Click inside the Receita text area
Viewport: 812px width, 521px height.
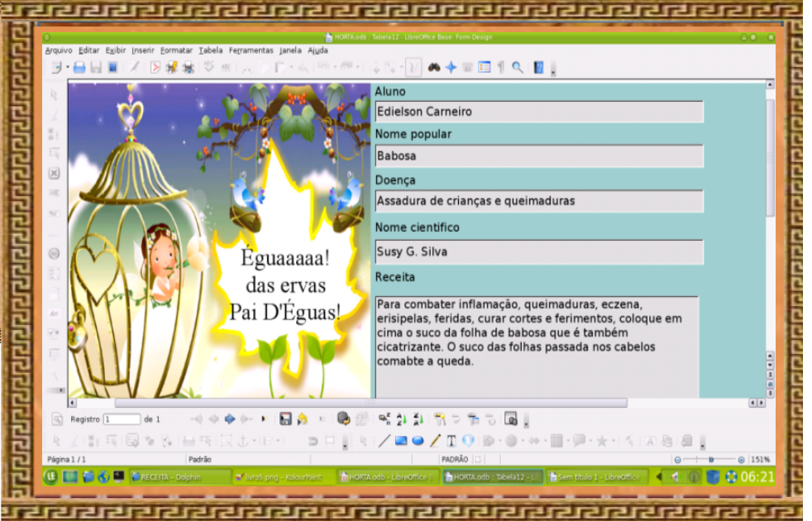click(x=537, y=347)
